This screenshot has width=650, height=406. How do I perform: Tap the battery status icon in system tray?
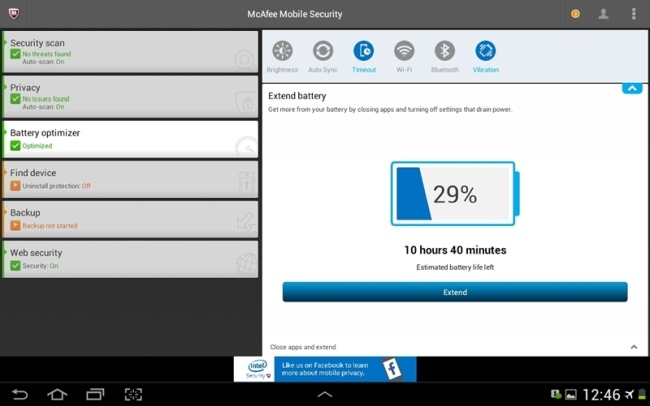tap(642, 394)
